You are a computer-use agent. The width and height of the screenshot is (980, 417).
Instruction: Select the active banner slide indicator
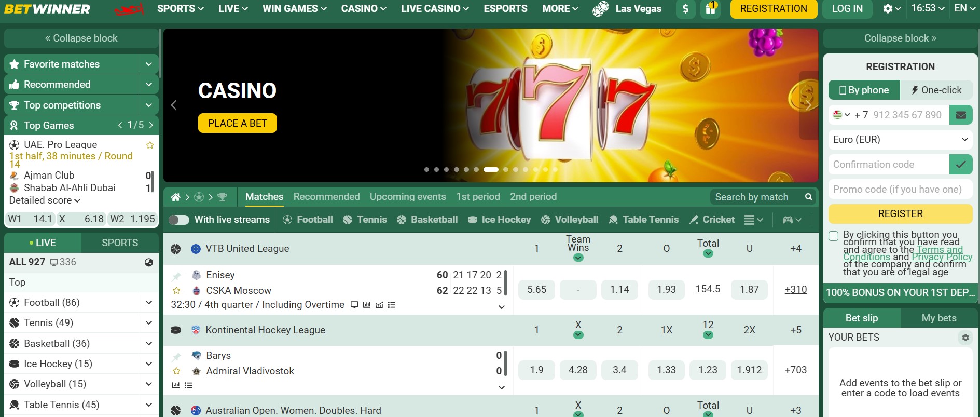click(491, 169)
